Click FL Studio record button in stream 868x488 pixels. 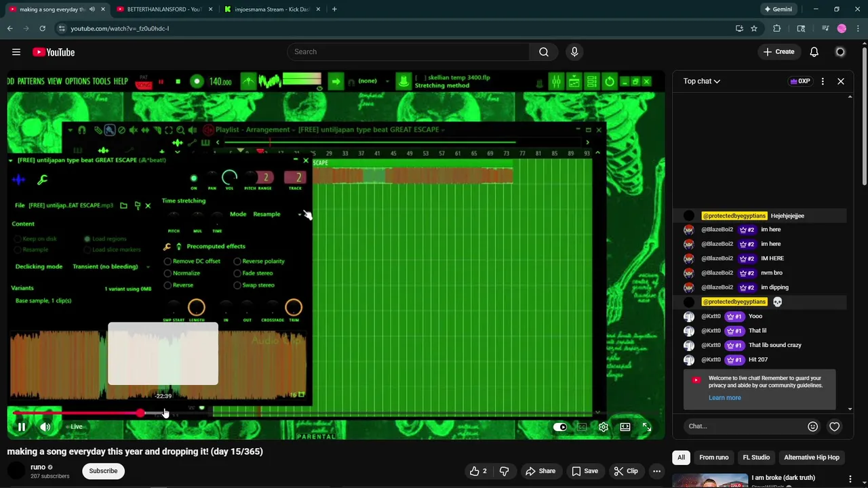(x=197, y=82)
